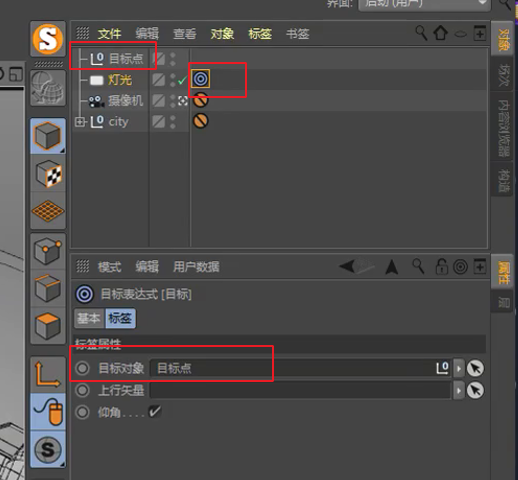This screenshot has width=518, height=480.
Task: Click the Make Editable globe icon
Action: [x=48, y=88]
